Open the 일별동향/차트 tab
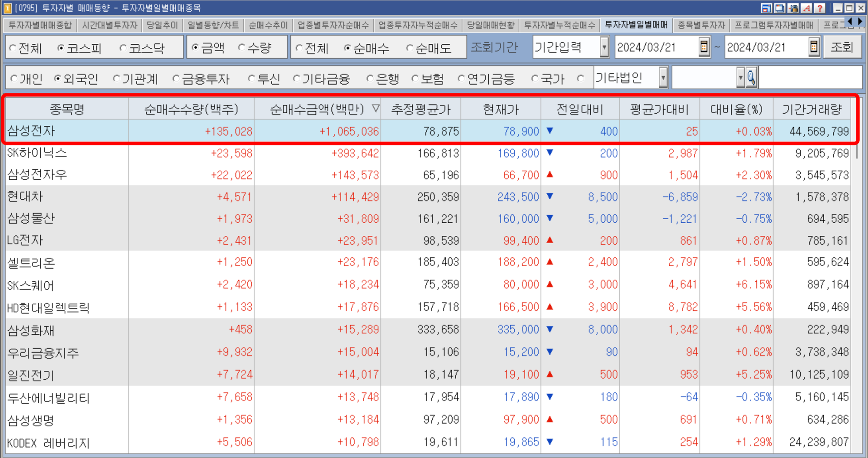Image resolution: width=868 pixels, height=458 pixels. tap(213, 25)
